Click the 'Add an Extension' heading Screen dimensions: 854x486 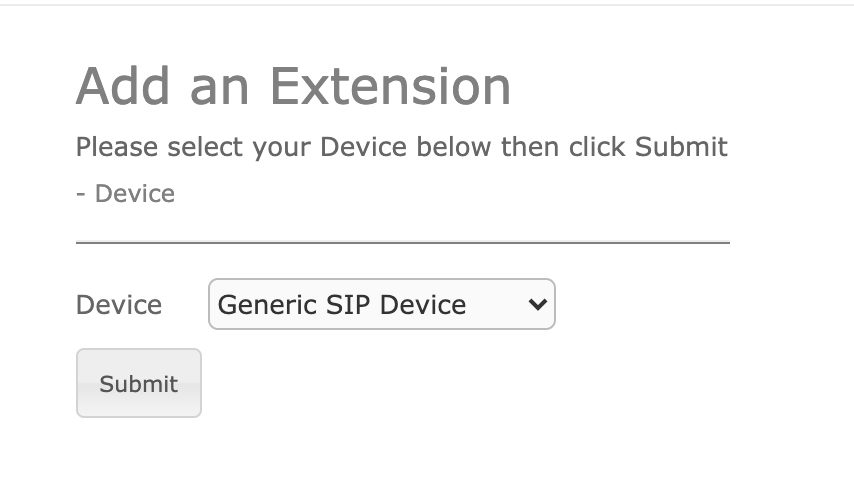tap(294, 86)
